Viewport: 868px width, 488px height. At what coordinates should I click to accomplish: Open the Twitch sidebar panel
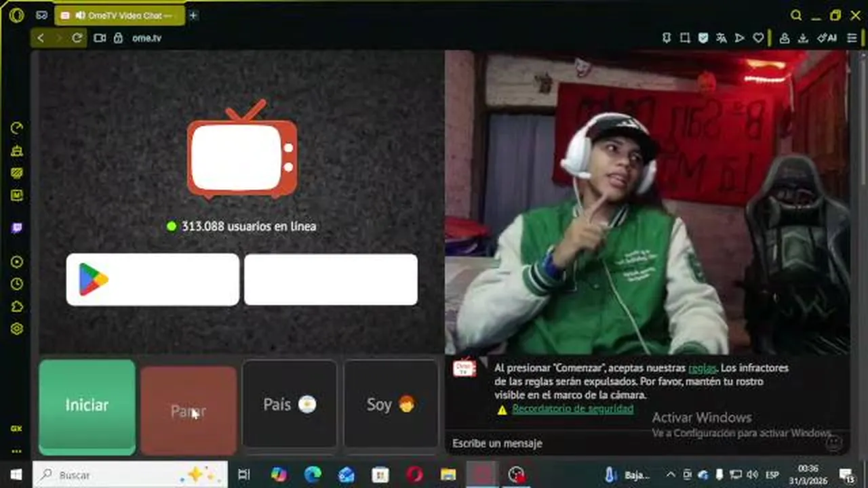pyautogui.click(x=17, y=228)
